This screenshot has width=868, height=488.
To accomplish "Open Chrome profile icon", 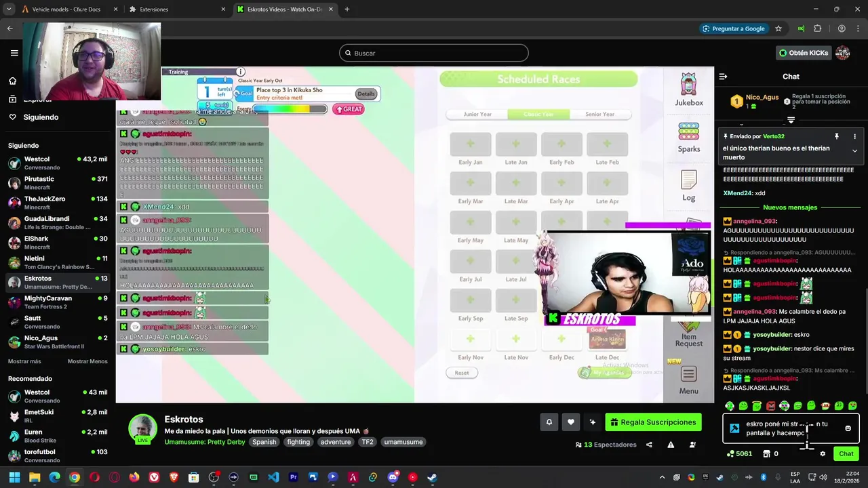I will pyautogui.click(x=842, y=28).
